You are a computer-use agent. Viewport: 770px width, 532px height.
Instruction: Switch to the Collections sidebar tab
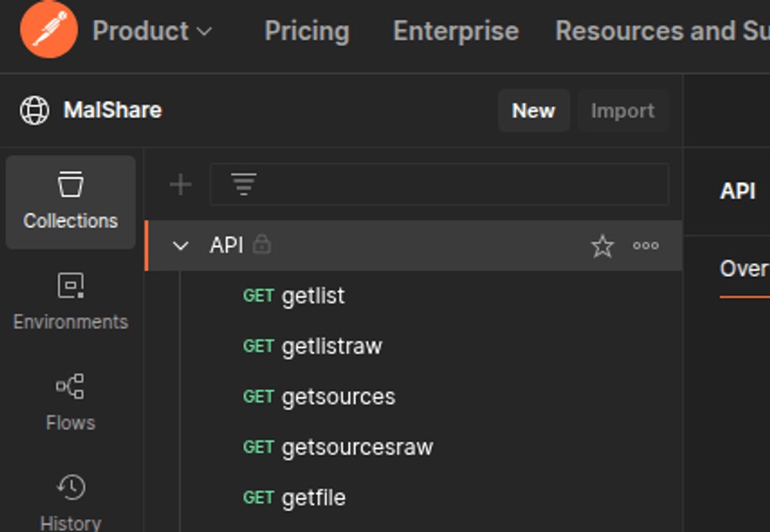point(70,202)
